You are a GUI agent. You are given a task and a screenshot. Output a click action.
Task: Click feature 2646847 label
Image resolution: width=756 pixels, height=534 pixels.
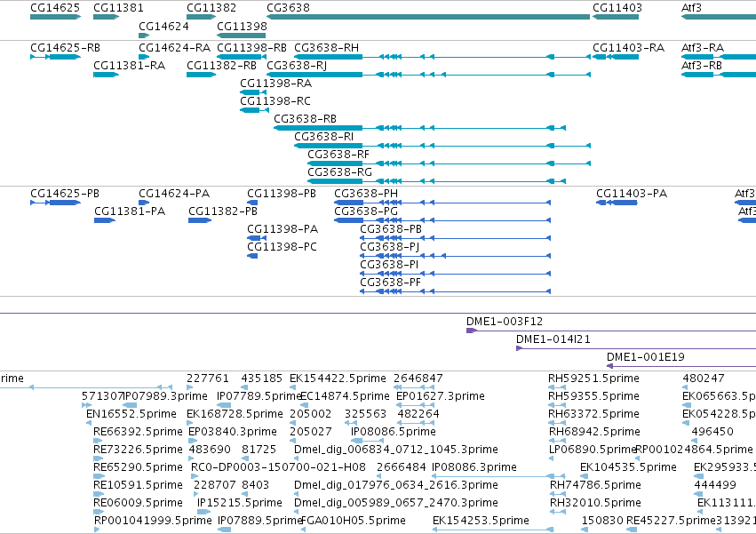[x=418, y=379]
